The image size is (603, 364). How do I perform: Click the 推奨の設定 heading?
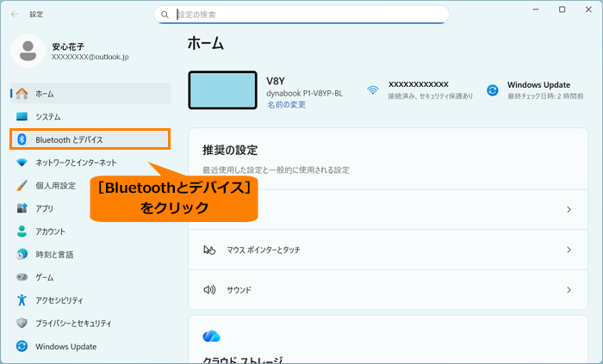(230, 150)
